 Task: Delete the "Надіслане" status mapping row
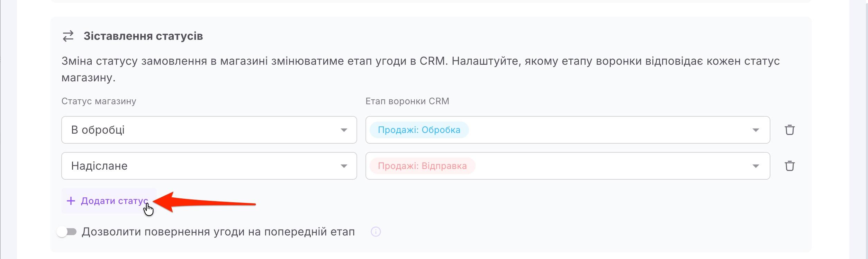click(789, 166)
